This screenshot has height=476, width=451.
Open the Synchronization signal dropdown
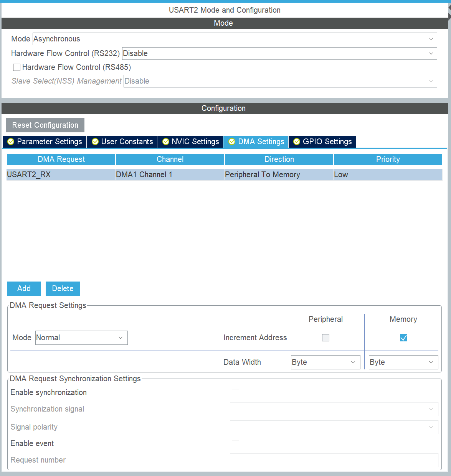click(334, 409)
